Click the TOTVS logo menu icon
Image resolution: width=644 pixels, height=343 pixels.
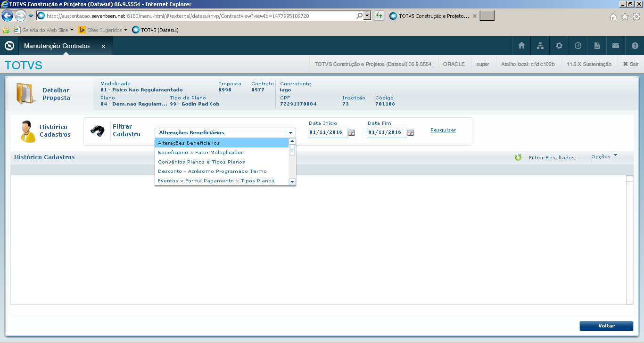point(9,46)
